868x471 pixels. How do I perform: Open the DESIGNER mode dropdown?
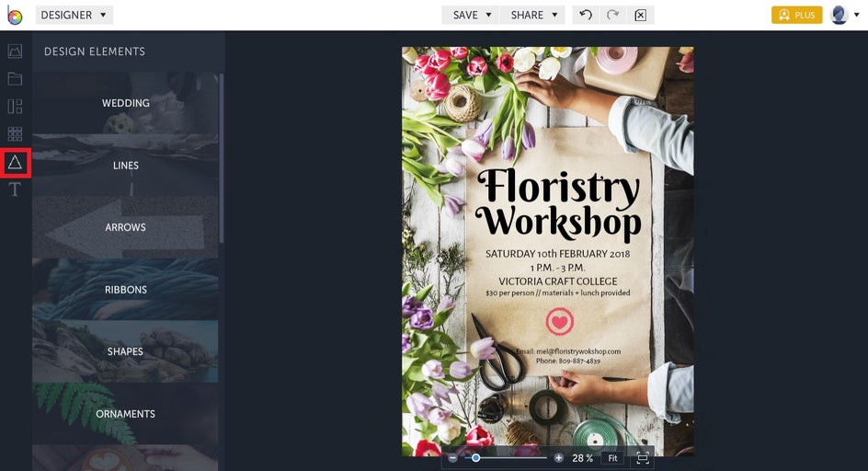[x=74, y=15]
